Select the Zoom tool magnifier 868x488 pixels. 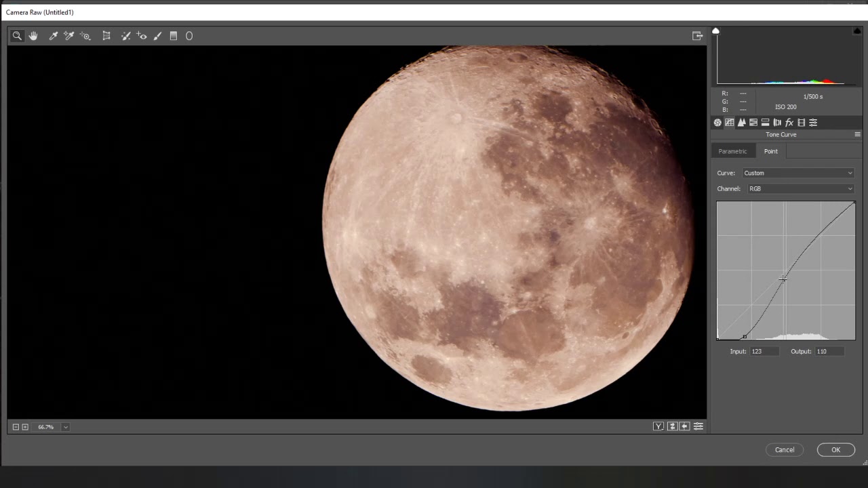(x=18, y=36)
